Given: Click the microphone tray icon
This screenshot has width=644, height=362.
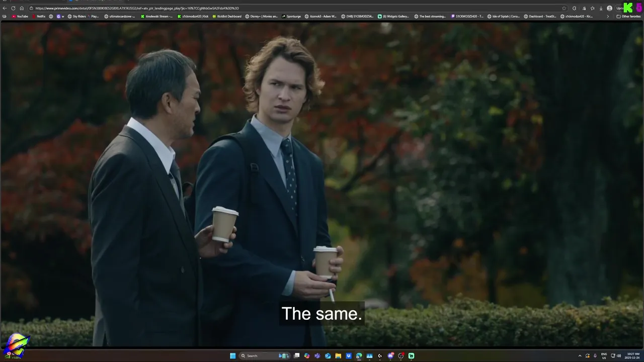Looking at the screenshot, I should (595, 356).
